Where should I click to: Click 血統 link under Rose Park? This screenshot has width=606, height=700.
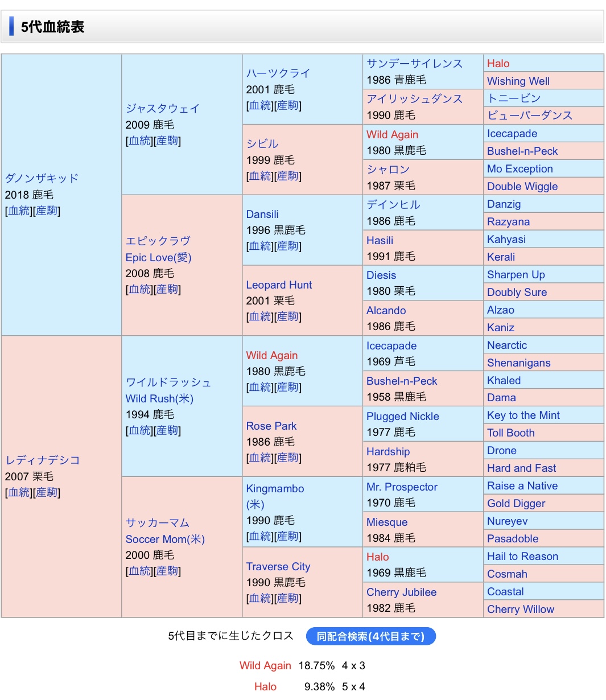[x=259, y=458]
